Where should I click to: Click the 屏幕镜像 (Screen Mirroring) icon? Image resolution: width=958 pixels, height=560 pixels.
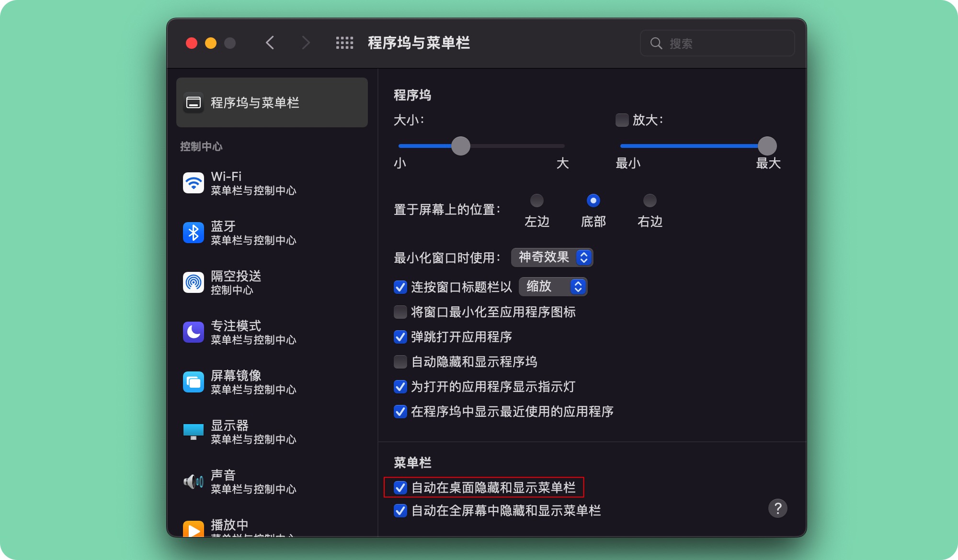pyautogui.click(x=194, y=381)
